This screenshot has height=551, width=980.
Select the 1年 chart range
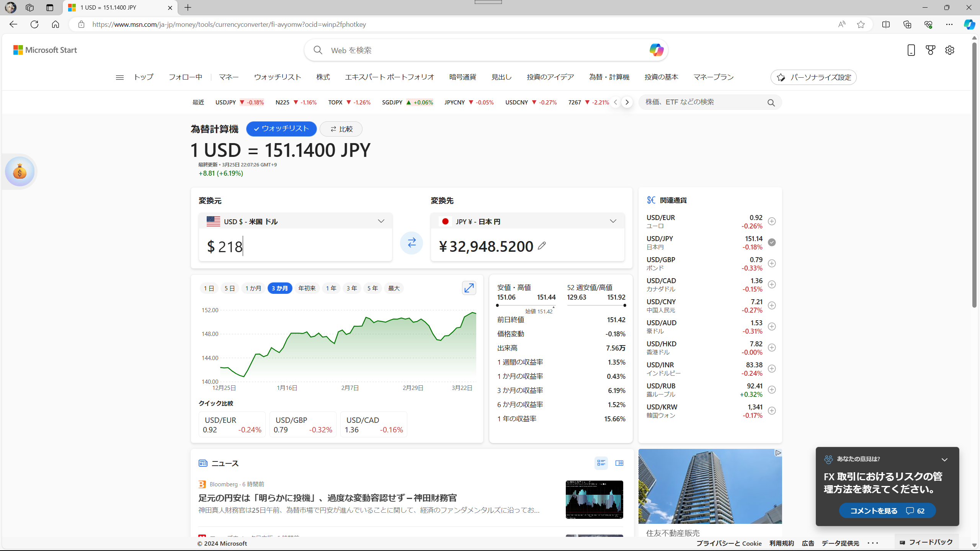[x=331, y=288]
